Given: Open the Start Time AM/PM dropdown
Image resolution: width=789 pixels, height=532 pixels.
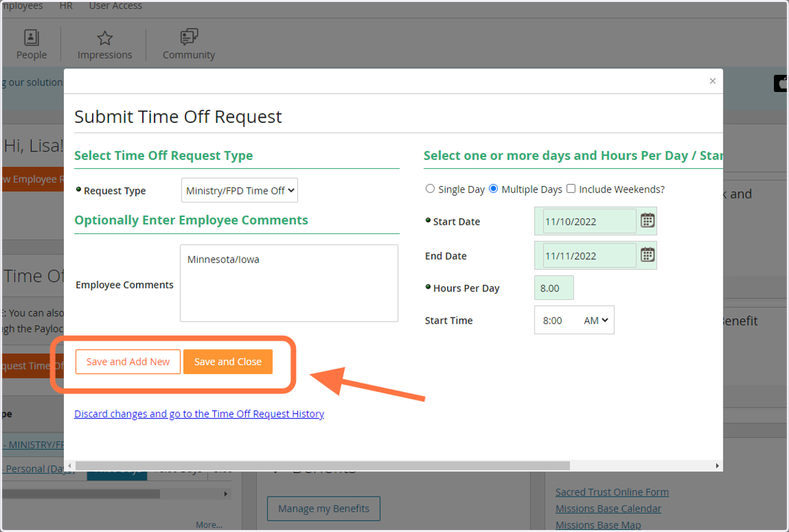Looking at the screenshot, I should click(596, 320).
